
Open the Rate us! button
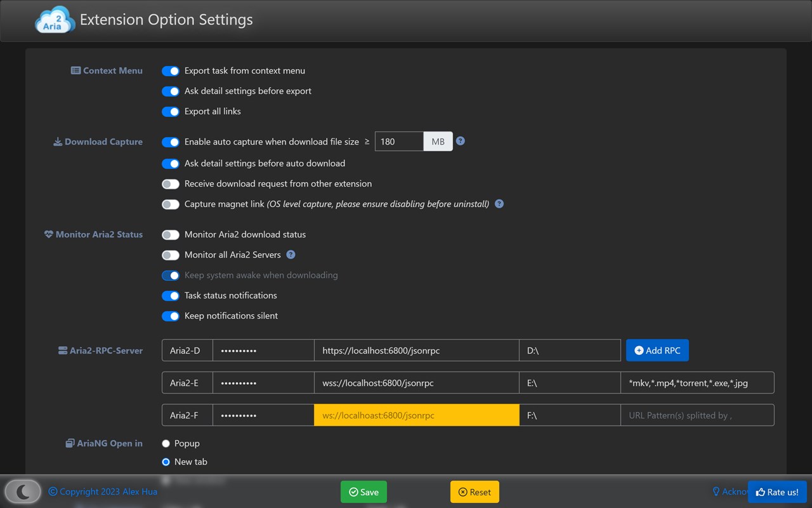pyautogui.click(x=777, y=492)
